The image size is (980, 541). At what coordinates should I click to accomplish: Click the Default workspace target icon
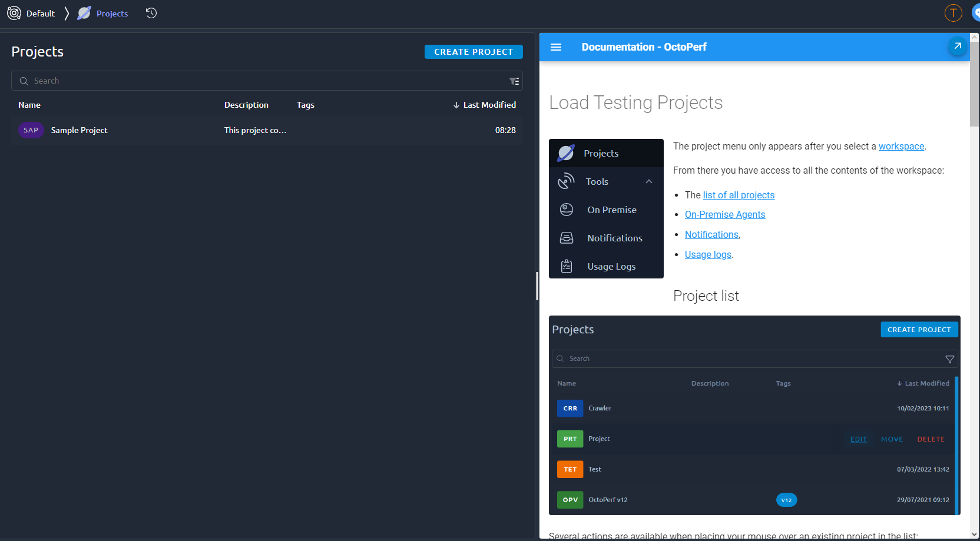click(x=14, y=13)
